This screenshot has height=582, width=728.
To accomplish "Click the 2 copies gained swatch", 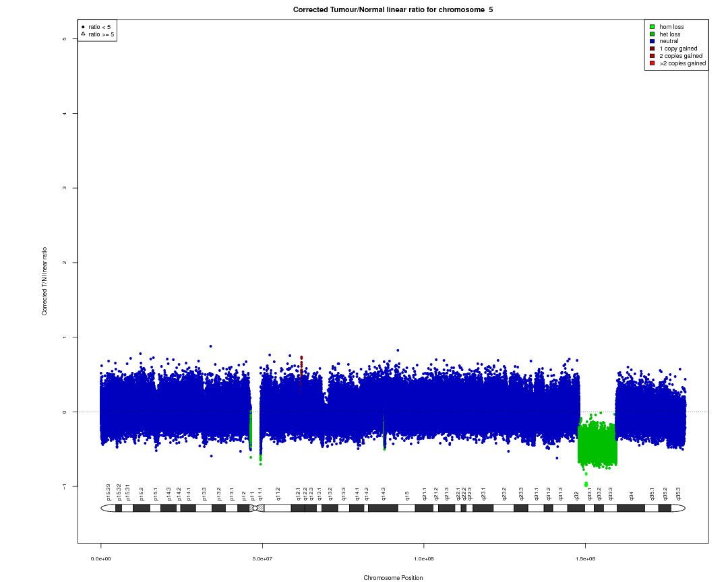I will coord(653,56).
